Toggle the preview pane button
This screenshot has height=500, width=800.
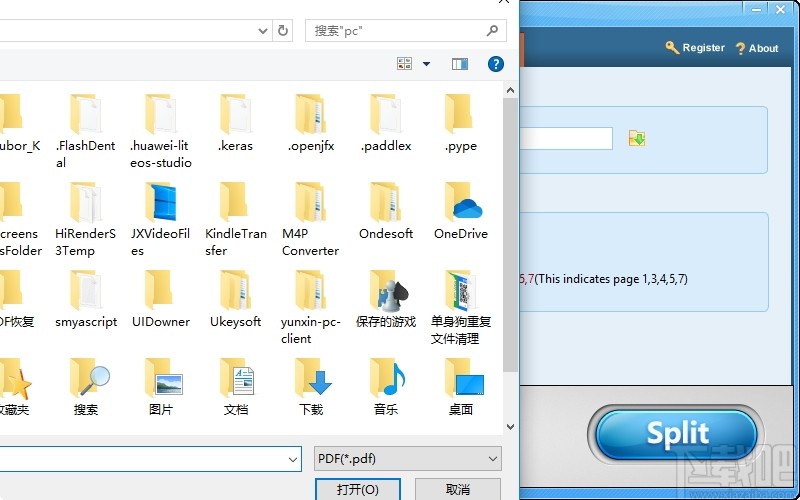[x=460, y=64]
